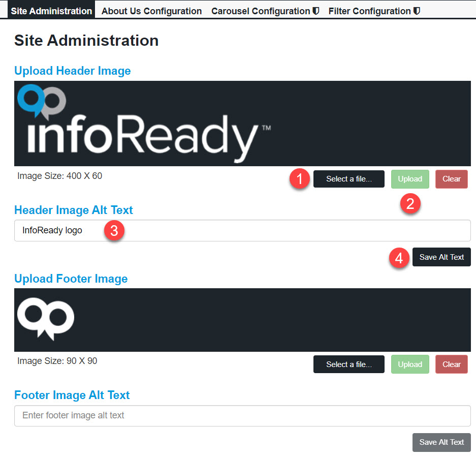476x457 pixels.
Task: Click the Header Image Alt Text heading
Action: click(x=74, y=210)
